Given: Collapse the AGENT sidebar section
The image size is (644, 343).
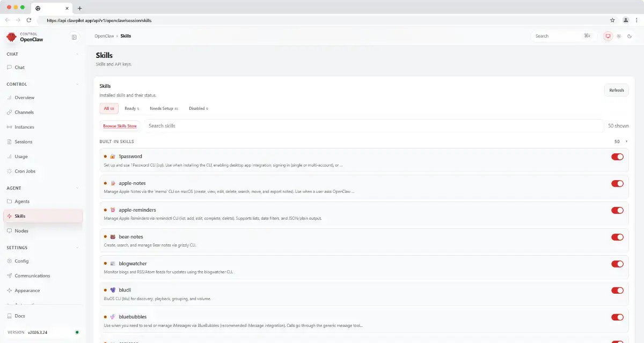Looking at the screenshot, I should click(x=77, y=188).
